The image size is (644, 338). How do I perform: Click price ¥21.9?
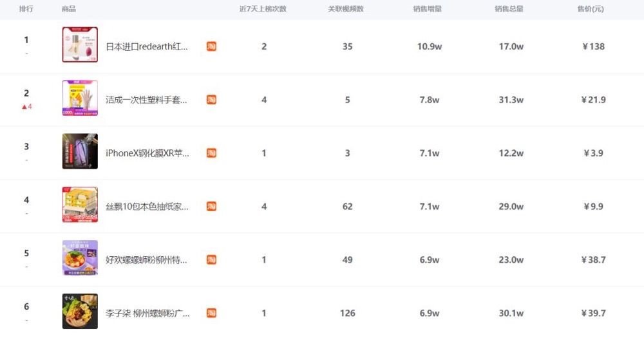point(594,100)
